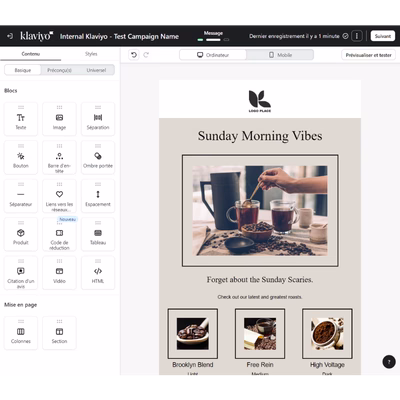Open the help question mark button
400x400 pixels.
click(x=389, y=362)
